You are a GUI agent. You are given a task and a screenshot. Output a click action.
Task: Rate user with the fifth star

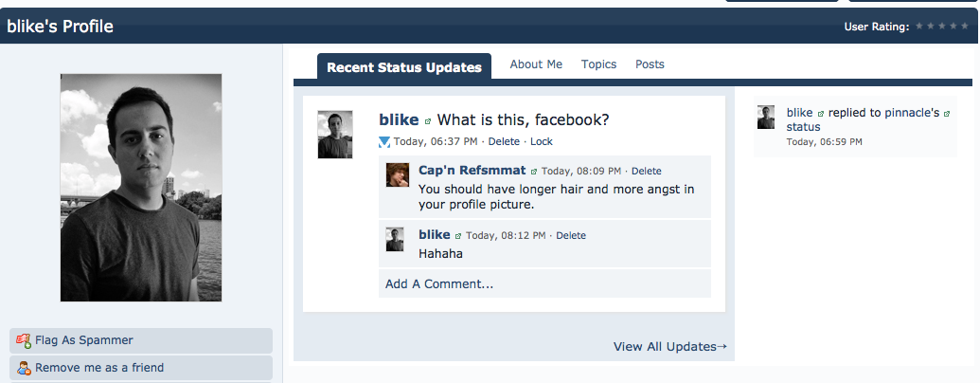pyautogui.click(x=965, y=27)
